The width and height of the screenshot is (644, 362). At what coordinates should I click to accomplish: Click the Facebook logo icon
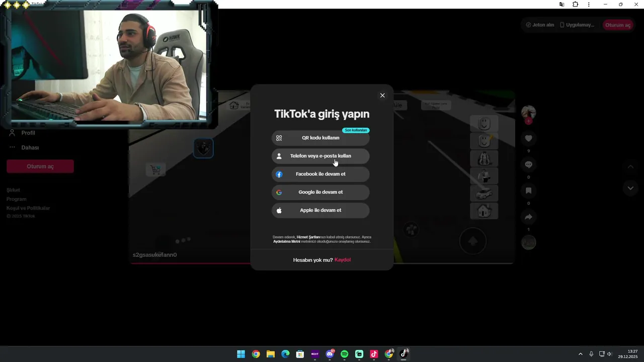[x=279, y=174]
